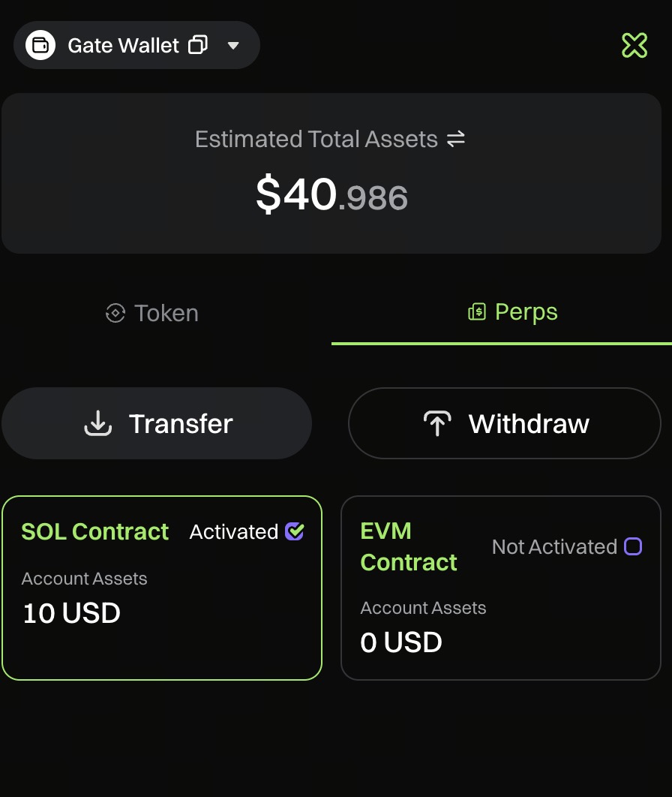The image size is (672, 797).
Task: Click the Transfer download arrow icon
Action: (x=97, y=424)
